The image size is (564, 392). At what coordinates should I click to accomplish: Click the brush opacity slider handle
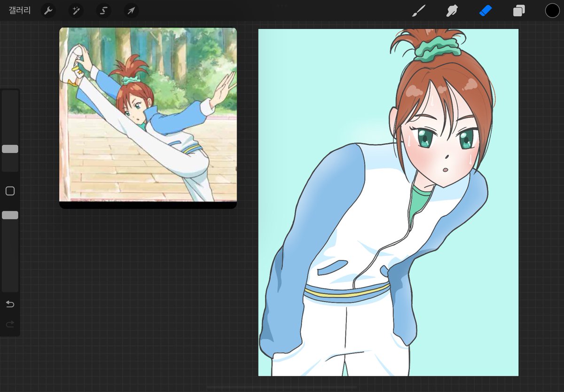click(10, 215)
